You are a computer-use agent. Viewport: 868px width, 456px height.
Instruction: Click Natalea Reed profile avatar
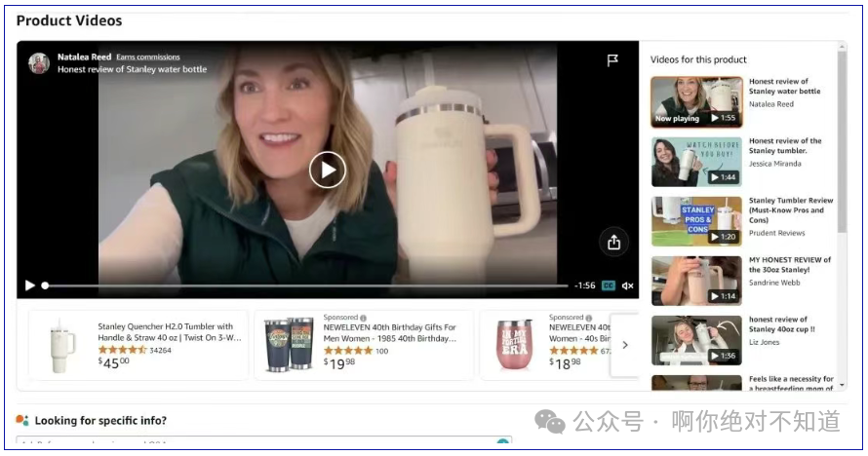pos(39,63)
